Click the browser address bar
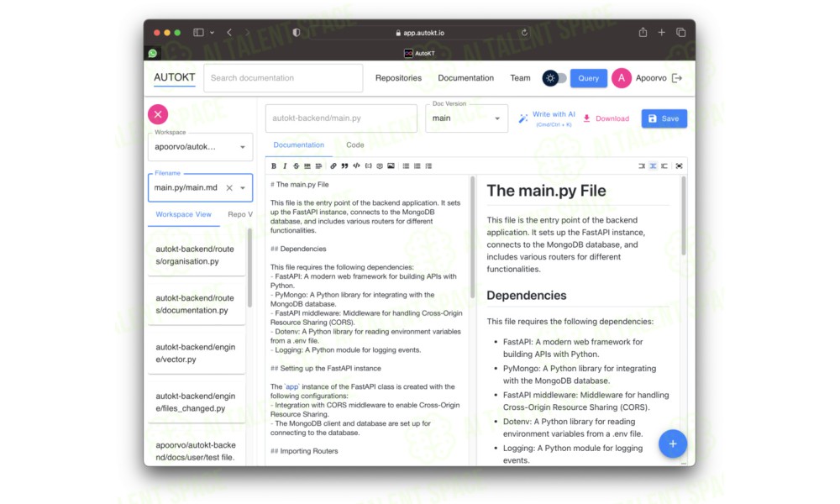Viewport: 840px width, 504px height. [421, 33]
